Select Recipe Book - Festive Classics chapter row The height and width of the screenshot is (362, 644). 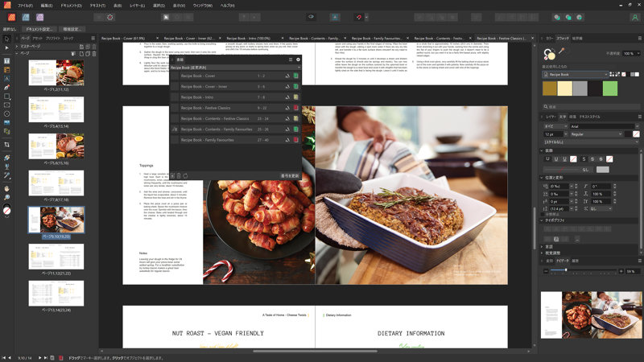coord(234,108)
